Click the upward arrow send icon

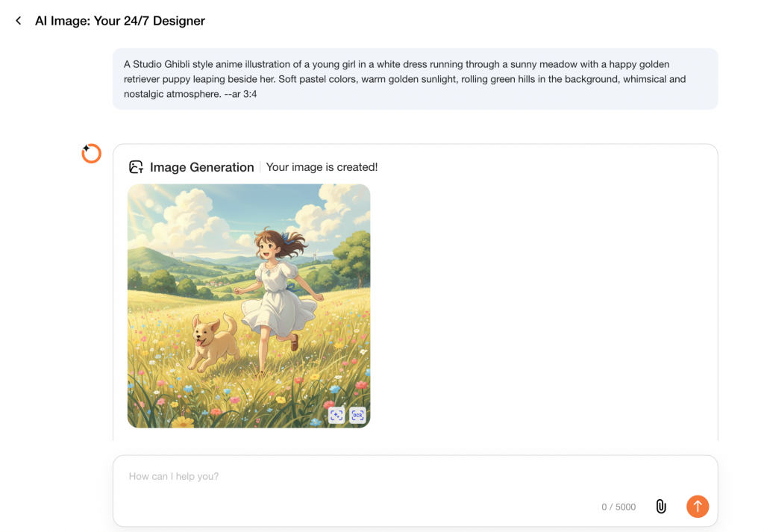698,506
